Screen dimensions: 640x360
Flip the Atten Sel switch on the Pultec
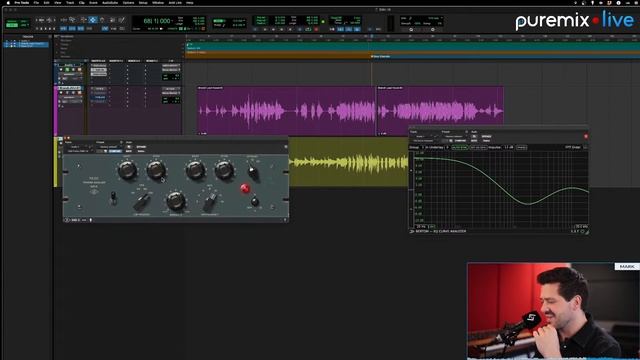[253, 172]
